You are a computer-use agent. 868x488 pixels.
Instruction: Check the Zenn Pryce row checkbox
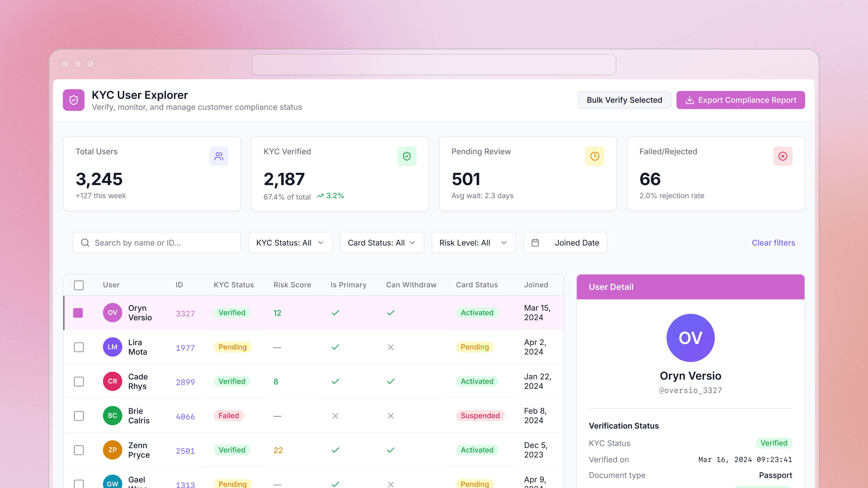pyautogui.click(x=79, y=450)
